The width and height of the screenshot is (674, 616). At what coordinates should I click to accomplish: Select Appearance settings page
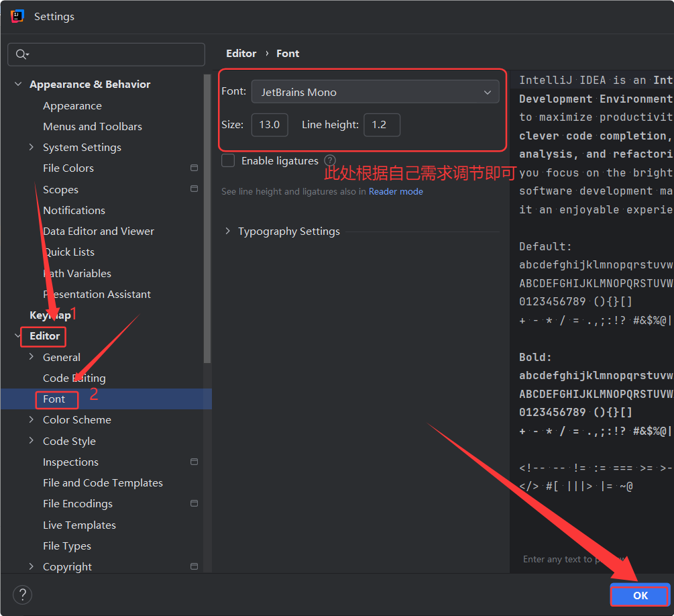[72, 106]
